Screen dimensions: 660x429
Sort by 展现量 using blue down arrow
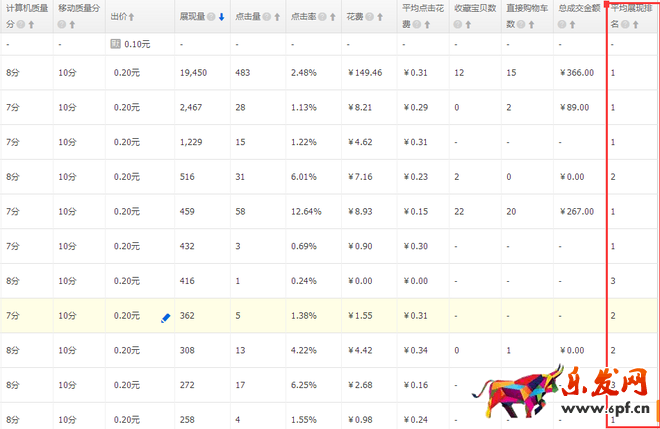[x=221, y=17]
